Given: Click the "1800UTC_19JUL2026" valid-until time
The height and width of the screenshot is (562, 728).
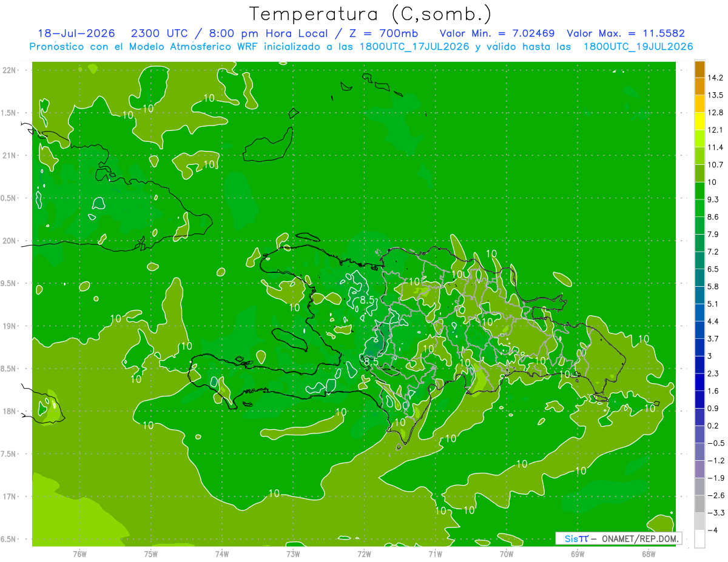Looking at the screenshot, I should coord(638,47).
